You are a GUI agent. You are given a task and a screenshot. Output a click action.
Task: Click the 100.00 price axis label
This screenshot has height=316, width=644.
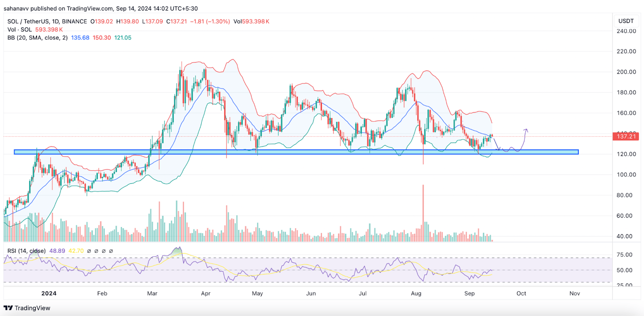point(626,175)
